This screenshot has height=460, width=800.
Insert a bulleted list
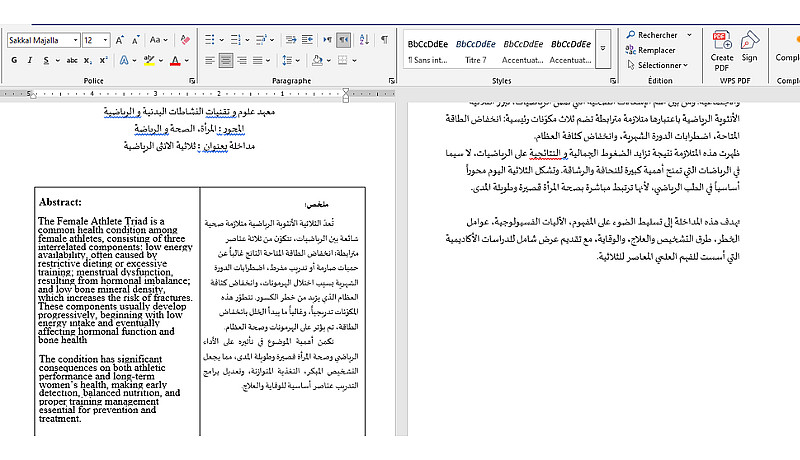click(210, 40)
